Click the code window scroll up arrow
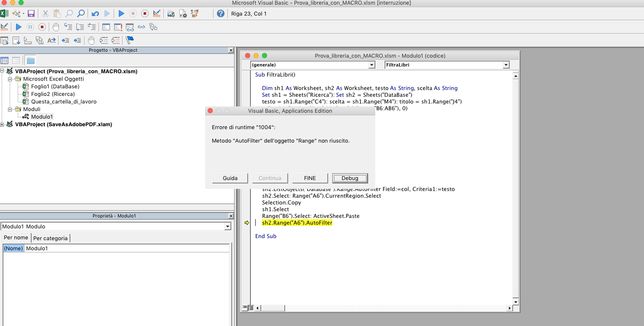Viewport: 644px width, 326px height. pyautogui.click(x=516, y=76)
